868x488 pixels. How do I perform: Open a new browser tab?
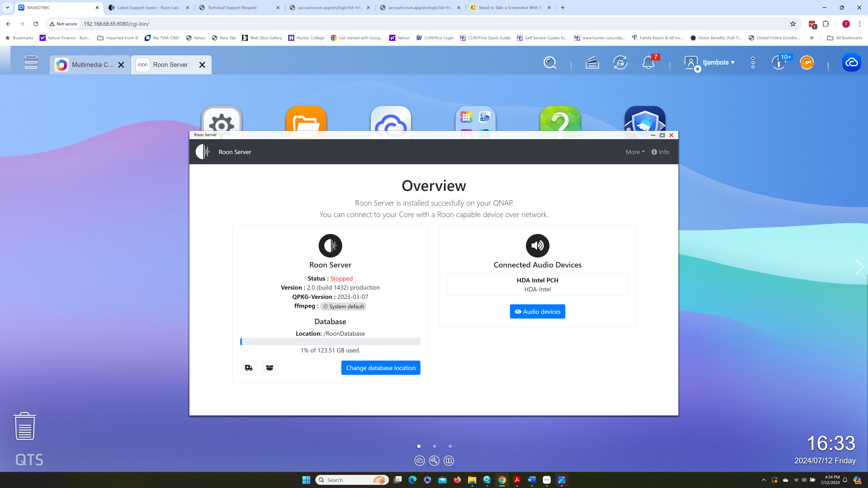pyautogui.click(x=563, y=7)
